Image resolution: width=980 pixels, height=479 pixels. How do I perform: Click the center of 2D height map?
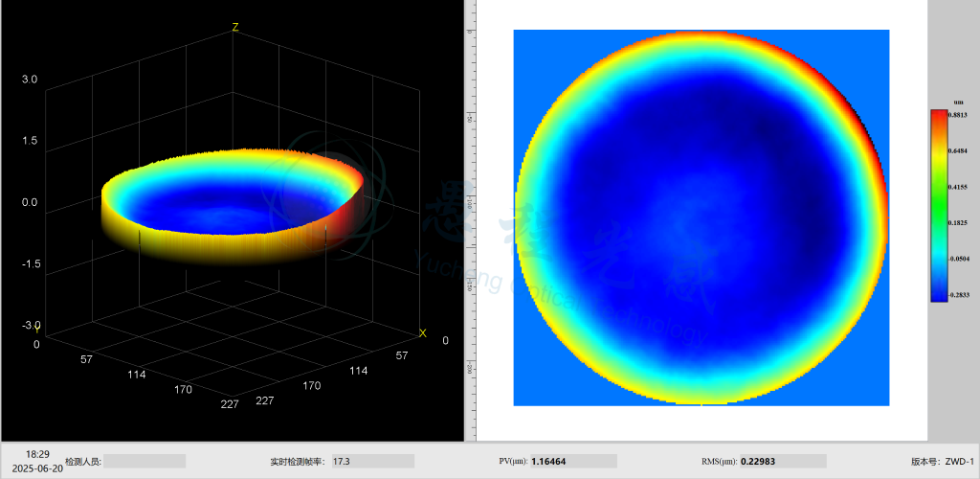[702, 217]
